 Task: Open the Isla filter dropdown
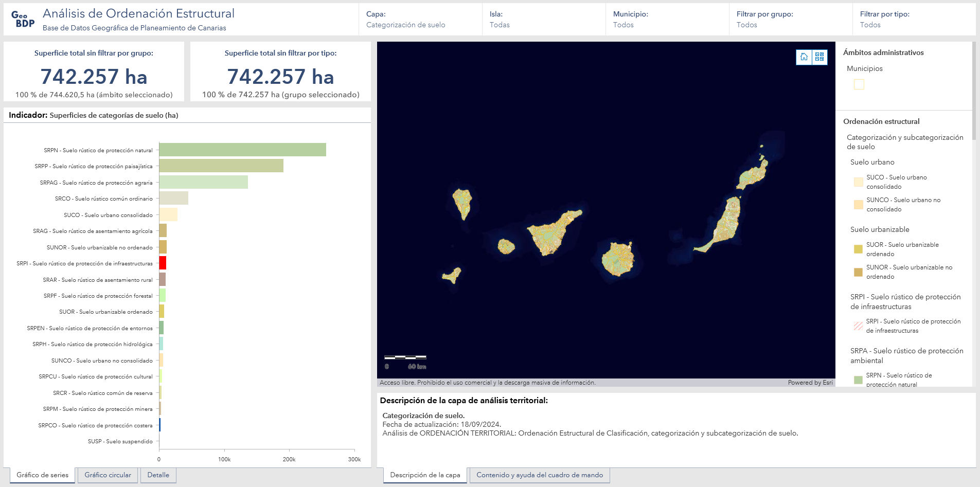pyautogui.click(x=544, y=20)
